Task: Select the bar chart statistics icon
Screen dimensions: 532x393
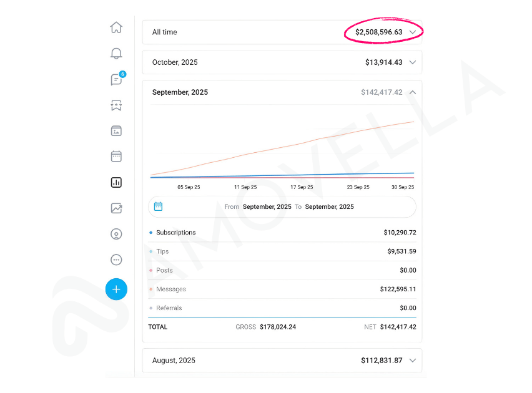Action: (116, 182)
